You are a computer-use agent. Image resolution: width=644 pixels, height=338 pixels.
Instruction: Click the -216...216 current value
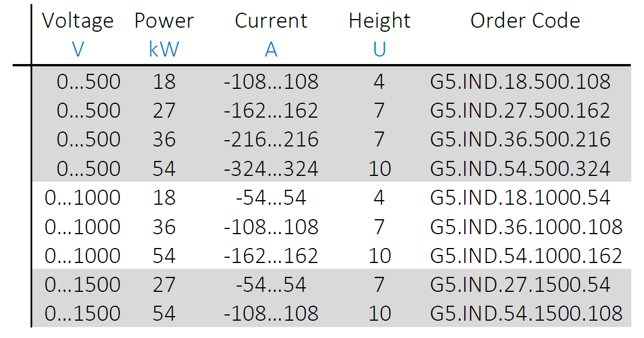(271, 140)
